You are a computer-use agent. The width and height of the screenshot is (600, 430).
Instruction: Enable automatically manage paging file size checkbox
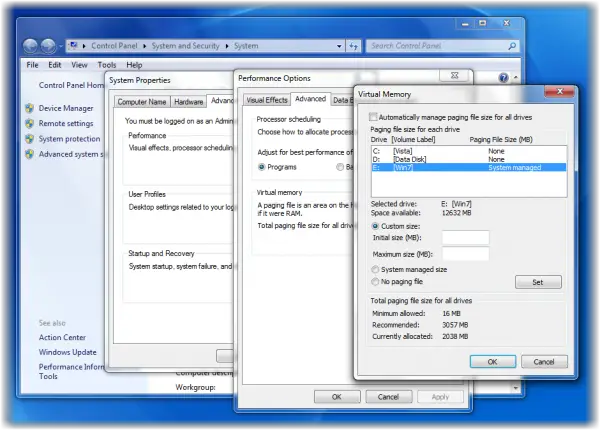(x=373, y=117)
